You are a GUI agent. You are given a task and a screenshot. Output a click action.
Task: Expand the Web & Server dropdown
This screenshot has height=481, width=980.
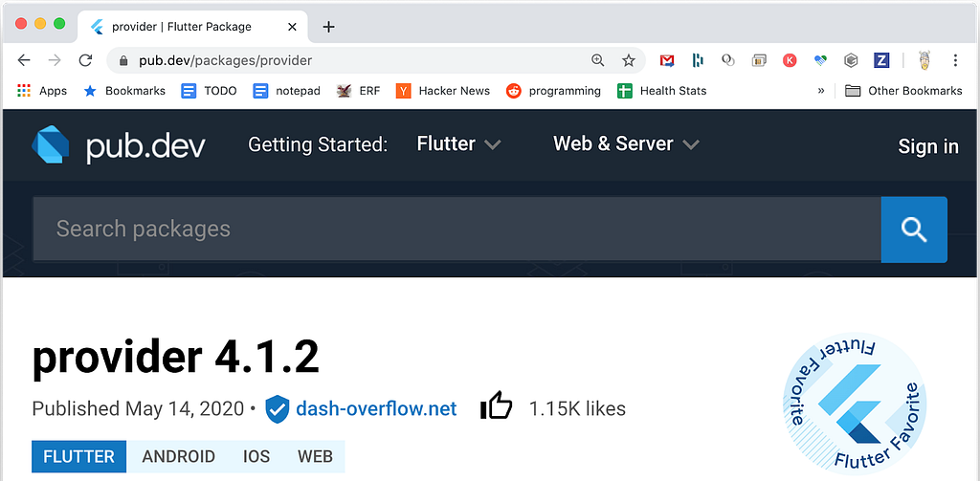[x=626, y=144]
